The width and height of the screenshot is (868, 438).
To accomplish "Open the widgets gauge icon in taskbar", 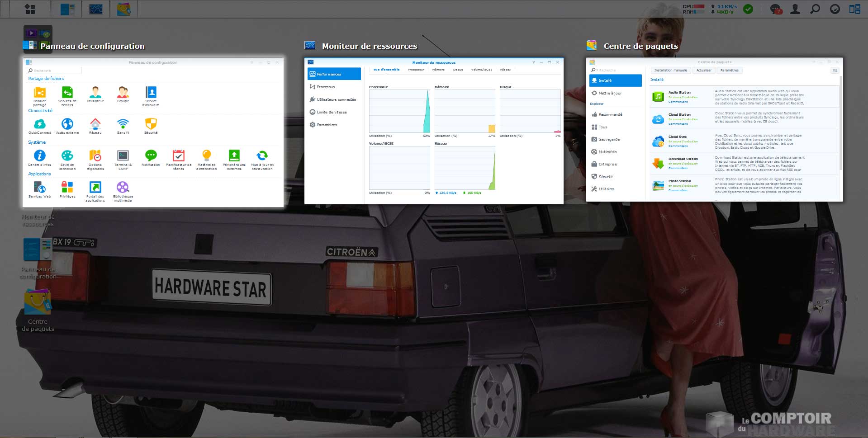I will (835, 9).
